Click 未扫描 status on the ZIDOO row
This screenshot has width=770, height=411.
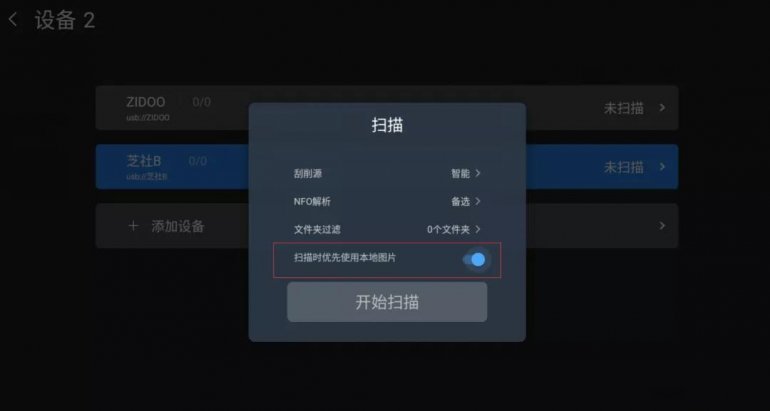pos(623,108)
